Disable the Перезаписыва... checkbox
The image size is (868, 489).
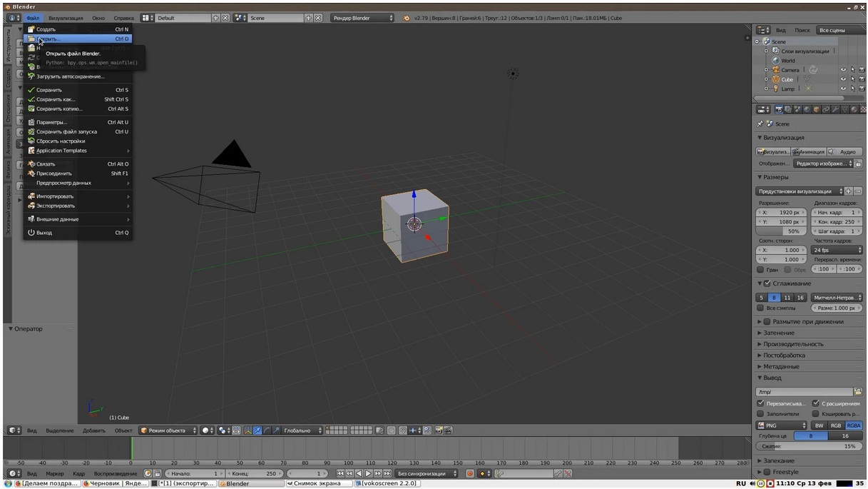(760, 403)
